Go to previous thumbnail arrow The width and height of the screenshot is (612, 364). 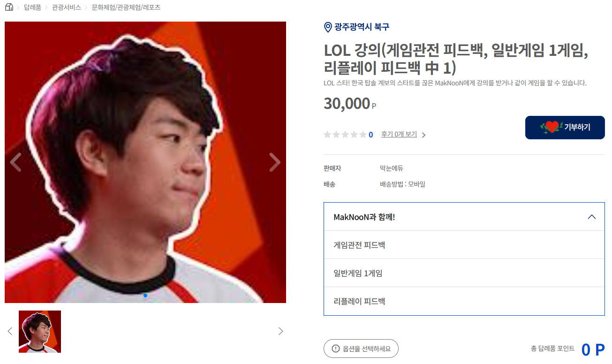[x=10, y=331]
